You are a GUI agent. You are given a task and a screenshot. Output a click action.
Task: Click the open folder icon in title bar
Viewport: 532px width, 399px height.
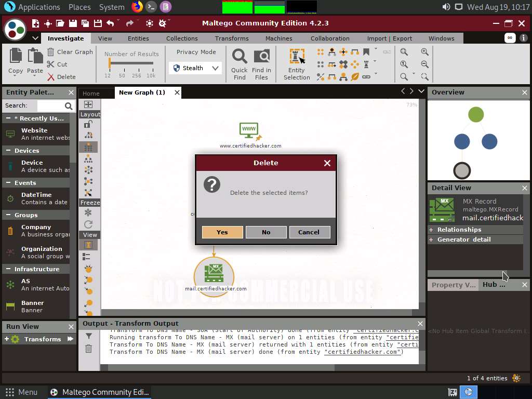(60, 23)
